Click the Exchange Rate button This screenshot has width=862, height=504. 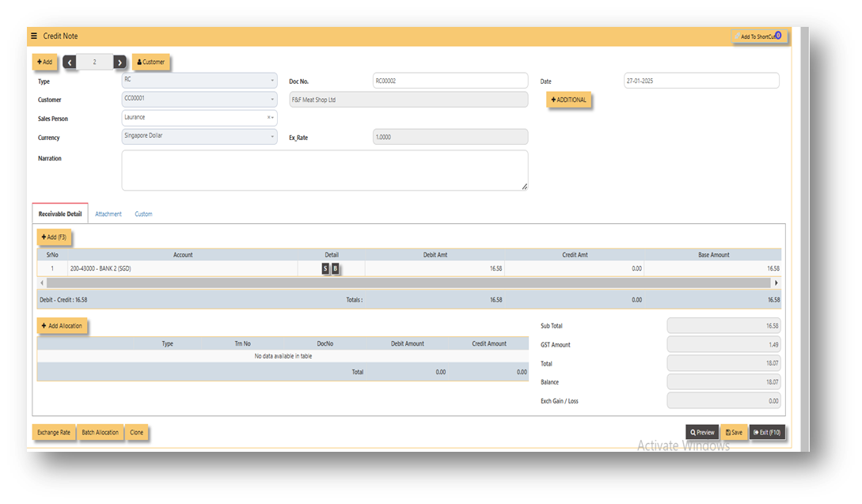coord(54,433)
